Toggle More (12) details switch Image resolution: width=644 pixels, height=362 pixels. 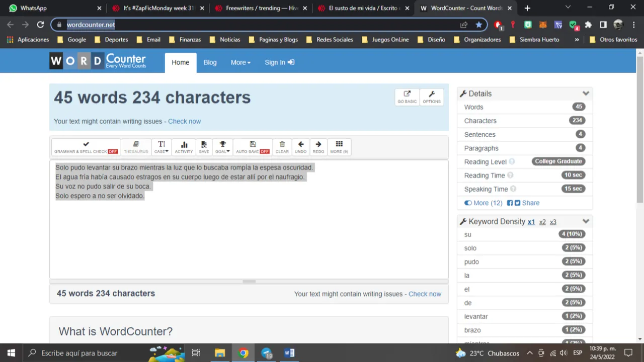[x=483, y=203]
